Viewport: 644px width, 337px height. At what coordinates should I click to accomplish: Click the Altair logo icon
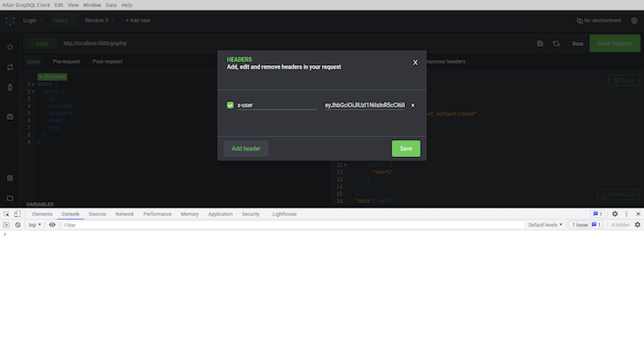click(x=10, y=20)
